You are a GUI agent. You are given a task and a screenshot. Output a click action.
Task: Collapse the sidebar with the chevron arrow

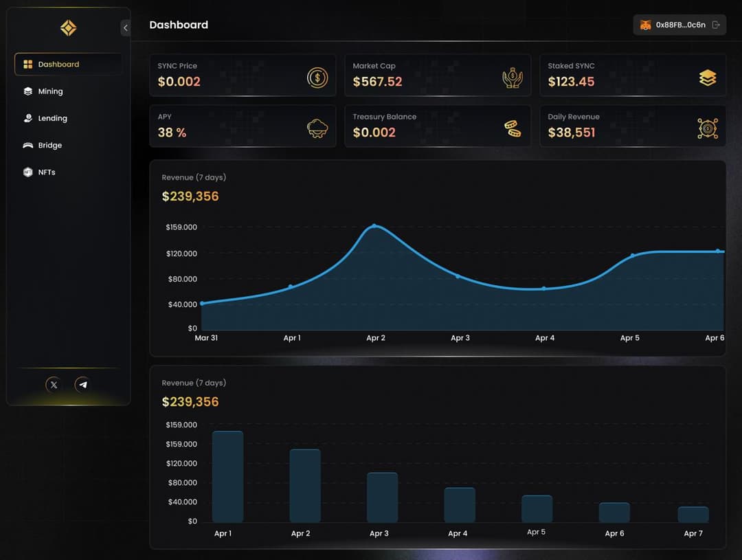click(x=125, y=27)
